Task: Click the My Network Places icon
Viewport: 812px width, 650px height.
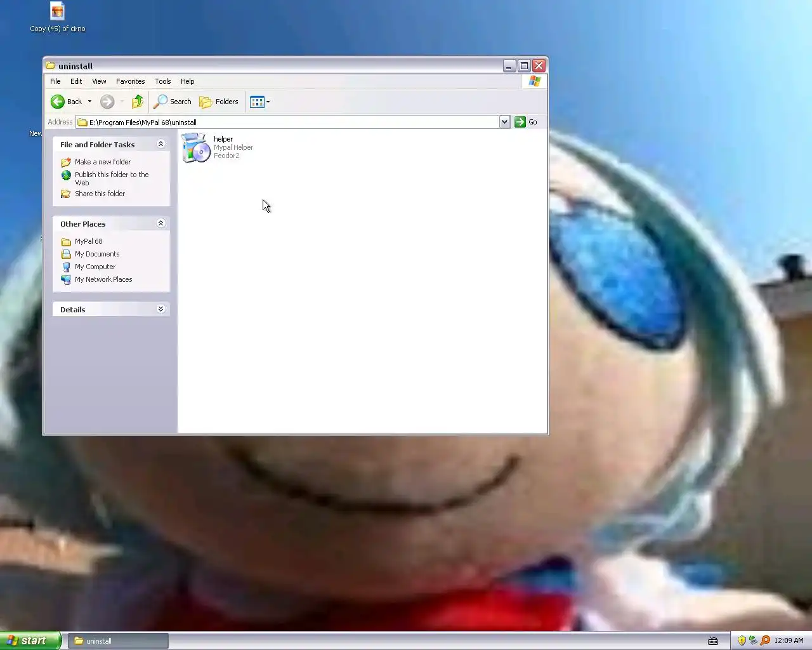Action: pyautogui.click(x=66, y=279)
